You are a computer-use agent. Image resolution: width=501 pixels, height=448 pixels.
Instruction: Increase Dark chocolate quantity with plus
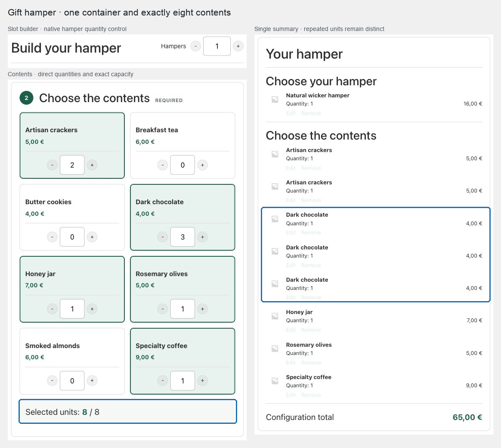tap(202, 237)
